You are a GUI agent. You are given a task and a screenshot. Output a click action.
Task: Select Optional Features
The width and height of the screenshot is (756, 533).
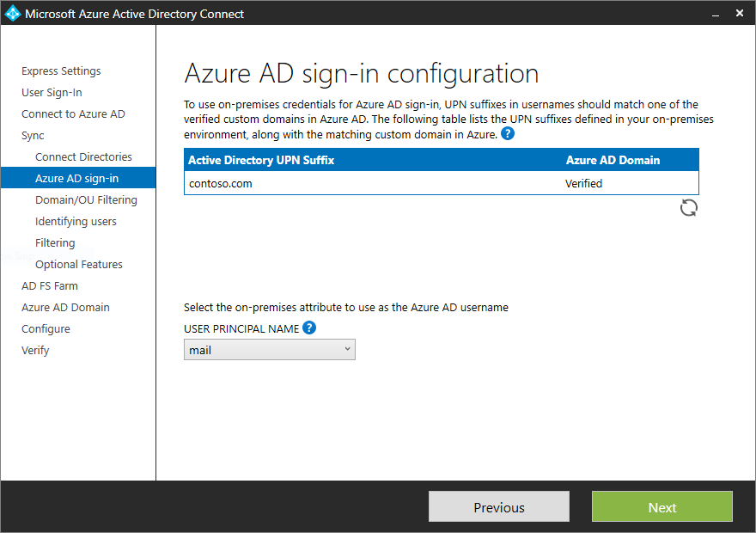(x=78, y=264)
